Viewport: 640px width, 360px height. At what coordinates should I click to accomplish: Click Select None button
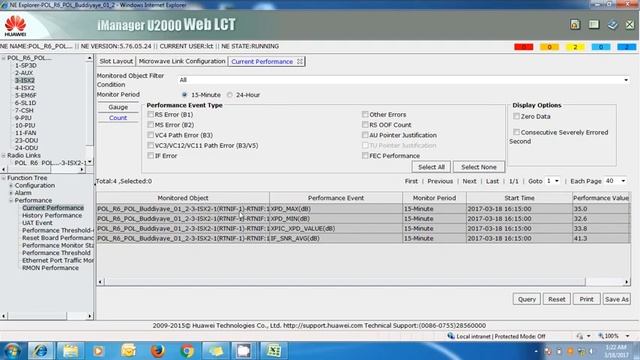point(479,167)
